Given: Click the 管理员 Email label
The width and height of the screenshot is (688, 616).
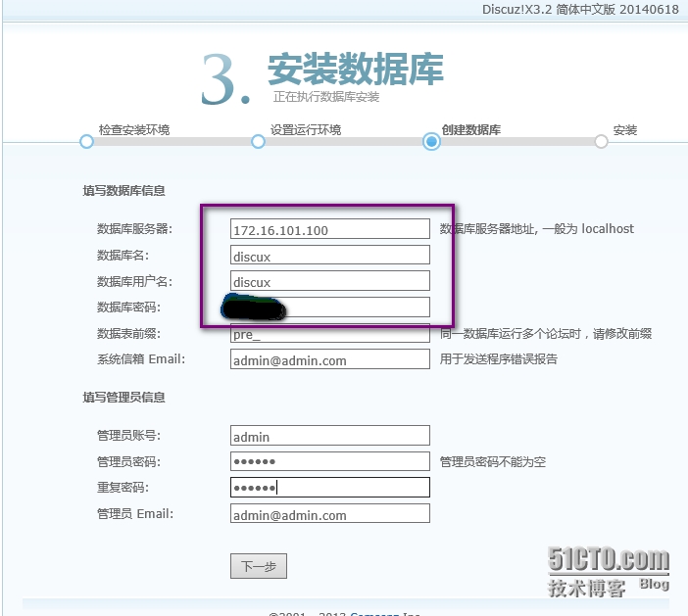Looking at the screenshot, I should 135,513.
